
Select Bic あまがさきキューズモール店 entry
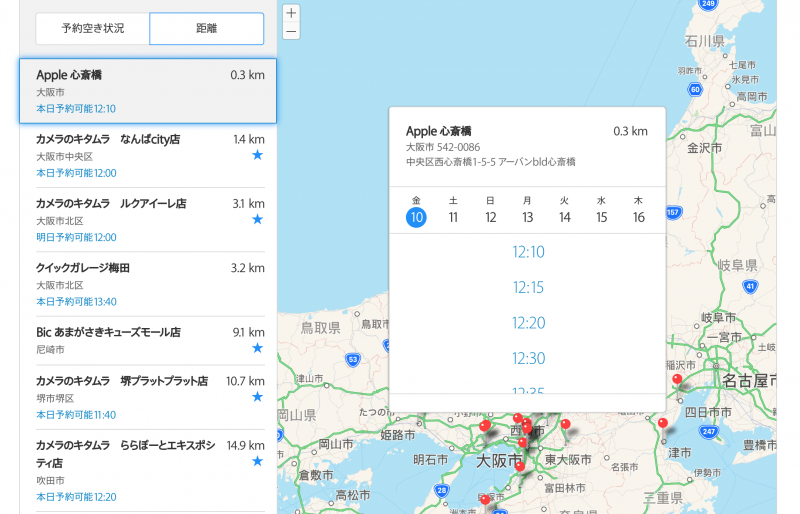(x=150, y=340)
